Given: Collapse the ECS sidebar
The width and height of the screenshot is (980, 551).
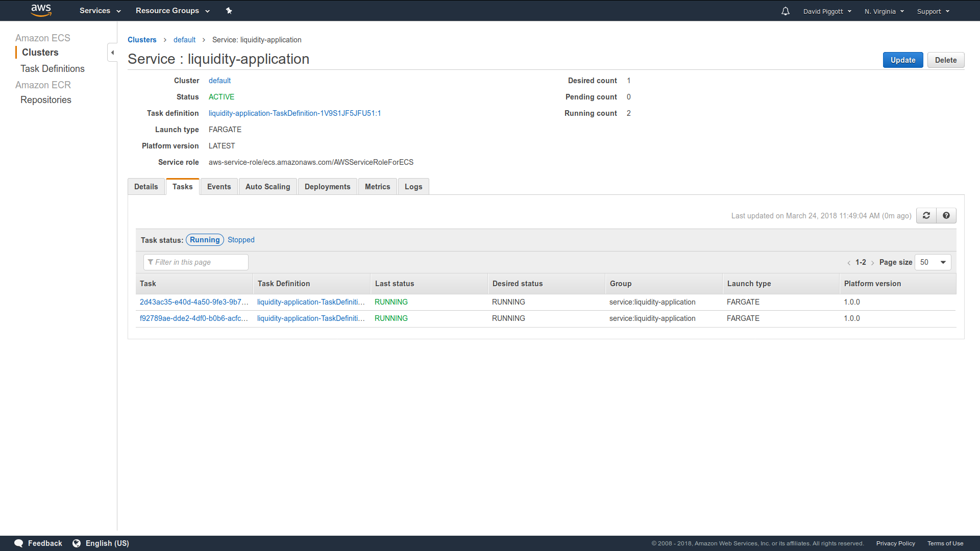Looking at the screenshot, I should click(x=112, y=52).
